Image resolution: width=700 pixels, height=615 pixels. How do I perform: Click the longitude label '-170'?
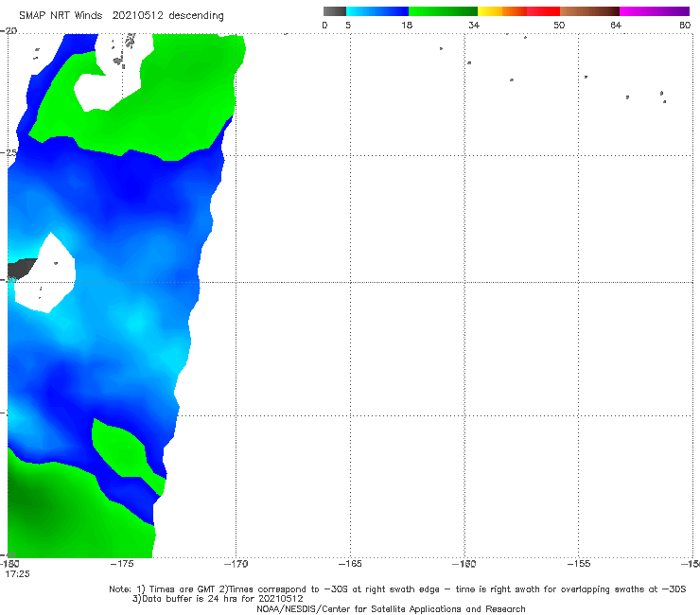236,564
